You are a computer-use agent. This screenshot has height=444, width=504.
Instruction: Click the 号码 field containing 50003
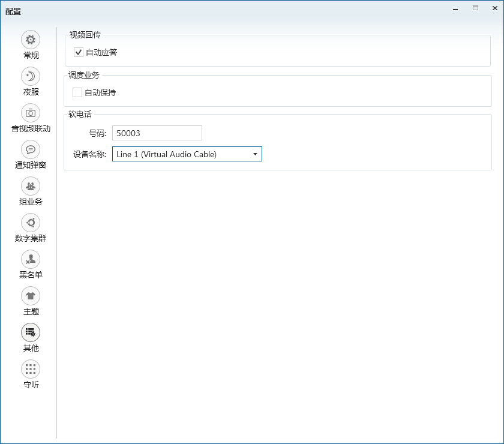click(157, 133)
